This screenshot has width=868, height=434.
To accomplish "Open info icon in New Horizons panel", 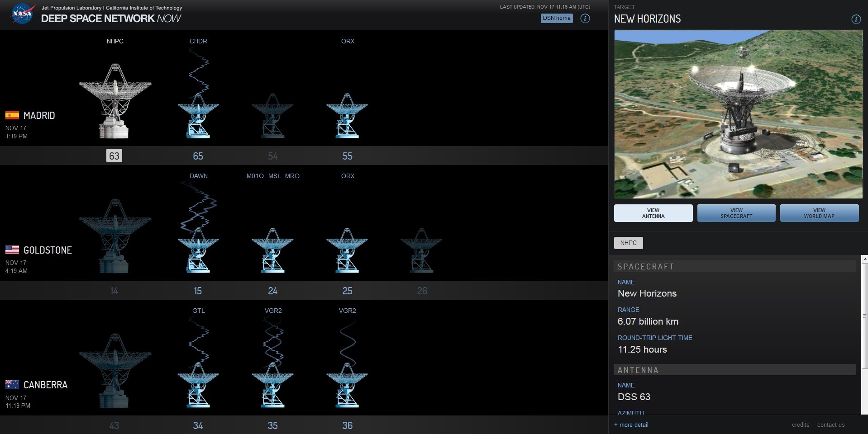I will pyautogui.click(x=856, y=19).
